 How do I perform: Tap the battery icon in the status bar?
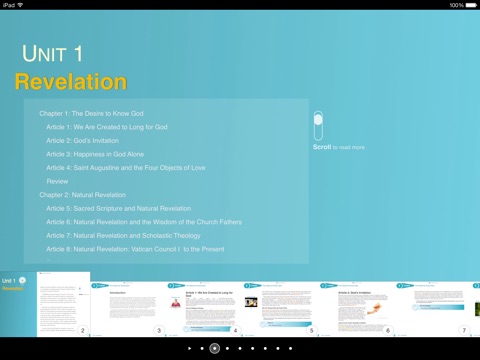472,5
